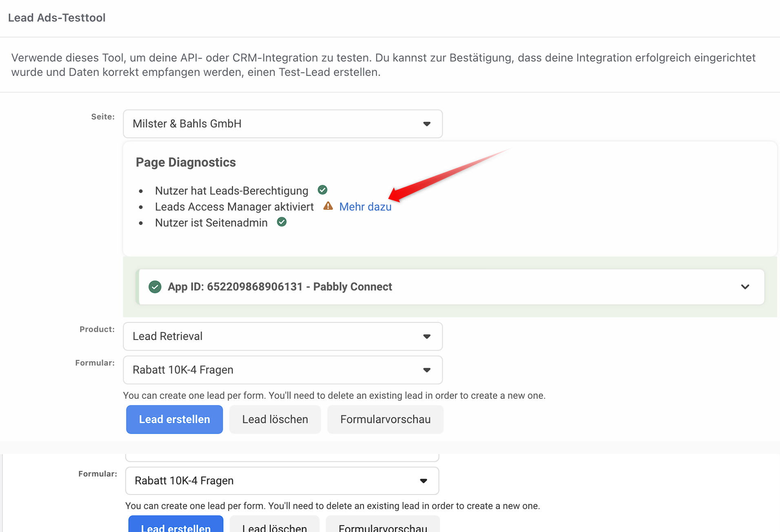Click the Lead Ads-Testtool title
Image resolution: width=780 pixels, height=532 pixels.
coord(57,18)
